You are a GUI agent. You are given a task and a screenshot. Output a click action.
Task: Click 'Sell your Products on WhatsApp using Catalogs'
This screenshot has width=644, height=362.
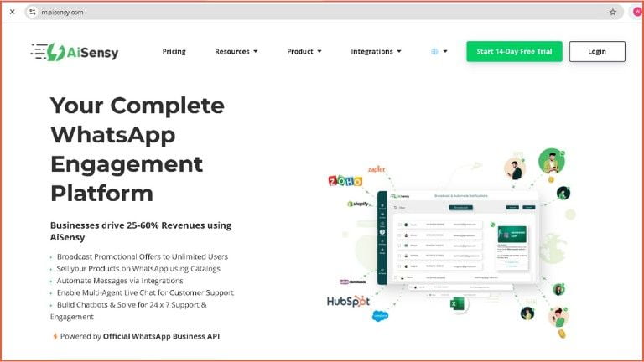138,268
